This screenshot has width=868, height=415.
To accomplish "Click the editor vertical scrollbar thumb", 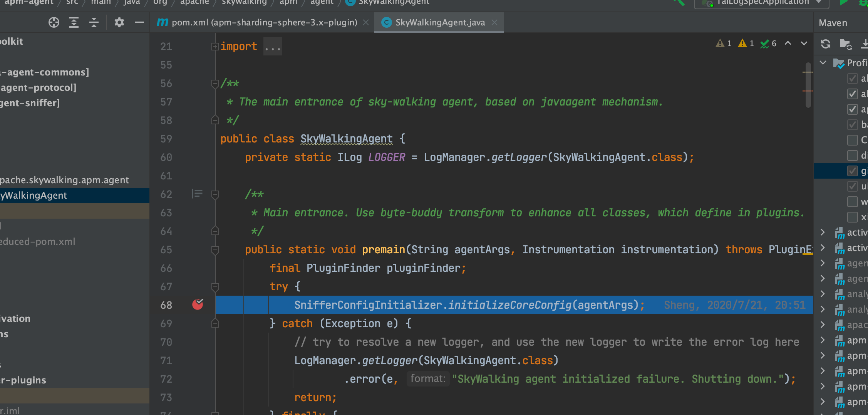I will [x=808, y=85].
